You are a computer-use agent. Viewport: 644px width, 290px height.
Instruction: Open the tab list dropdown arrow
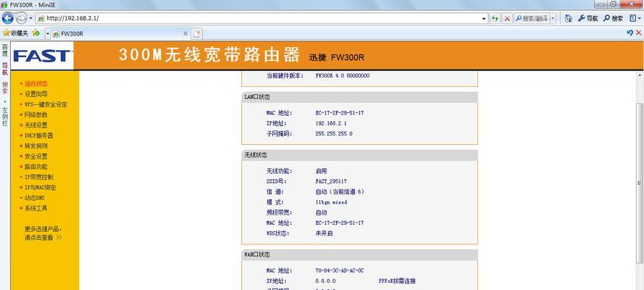[48, 33]
